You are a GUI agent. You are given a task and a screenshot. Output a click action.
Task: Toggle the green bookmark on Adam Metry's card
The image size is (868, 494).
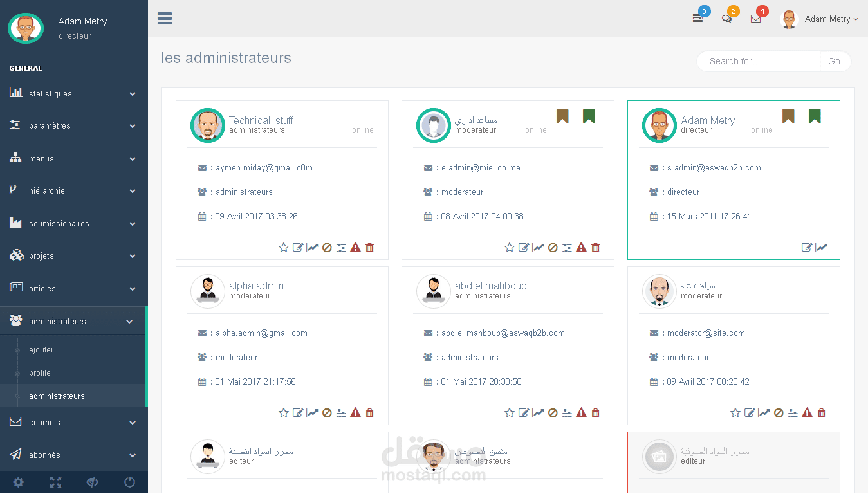coord(815,116)
